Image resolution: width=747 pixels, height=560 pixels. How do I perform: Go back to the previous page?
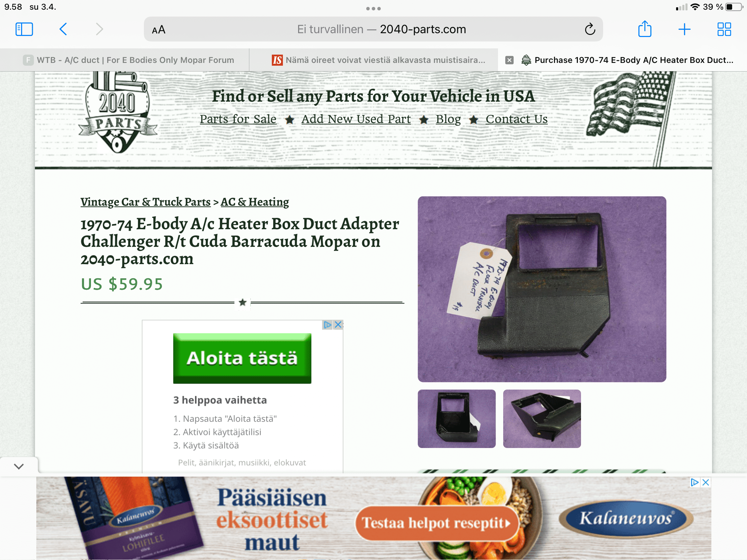click(x=63, y=29)
